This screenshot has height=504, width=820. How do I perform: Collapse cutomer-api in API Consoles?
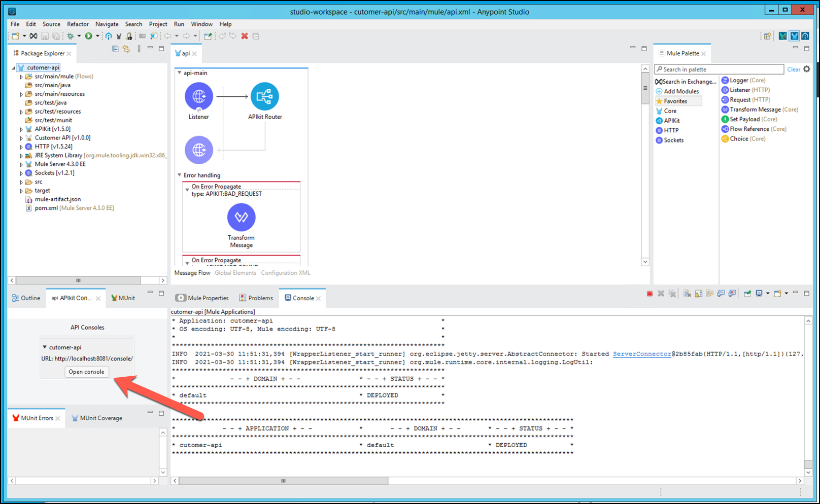point(45,347)
